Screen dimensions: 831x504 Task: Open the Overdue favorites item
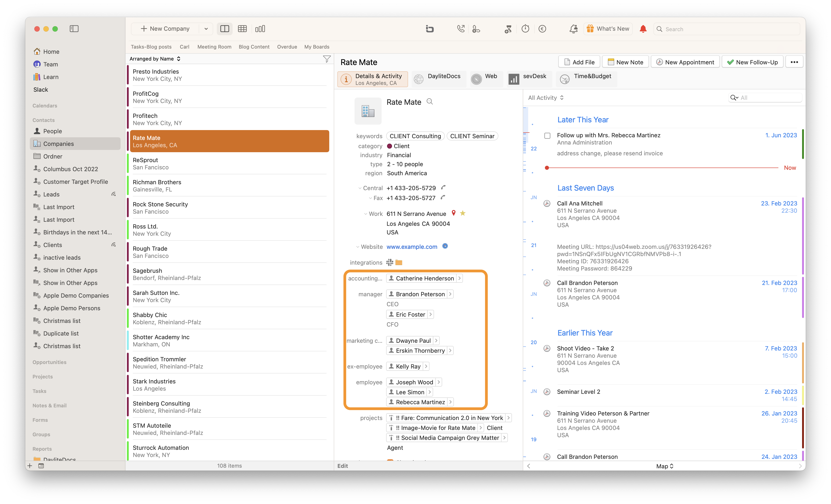point(287,47)
